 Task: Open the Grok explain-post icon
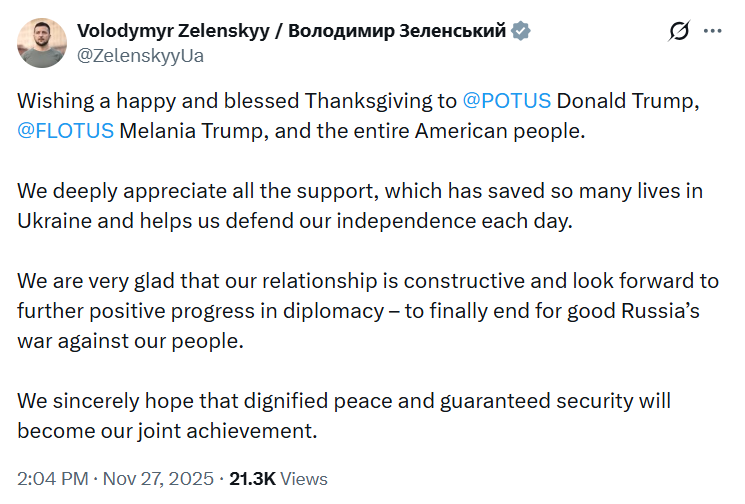(679, 31)
